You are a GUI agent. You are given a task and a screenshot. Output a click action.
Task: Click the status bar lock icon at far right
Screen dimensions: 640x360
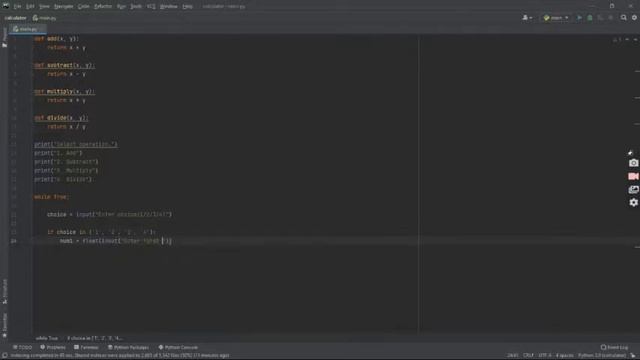pos(633,356)
